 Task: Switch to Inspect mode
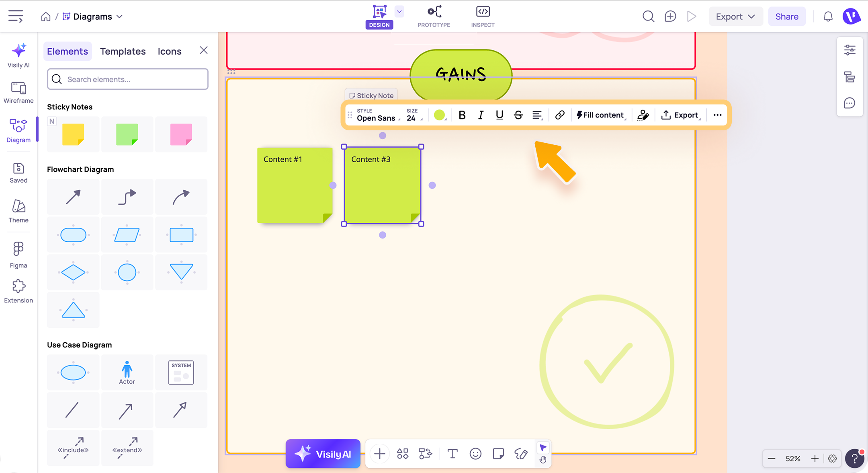[483, 16]
